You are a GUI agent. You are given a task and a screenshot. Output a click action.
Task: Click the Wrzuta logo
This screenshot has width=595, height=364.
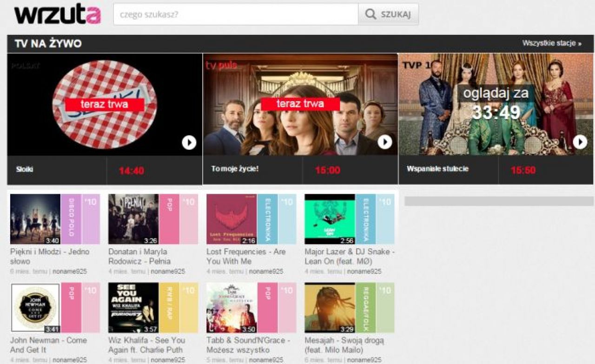[x=57, y=15]
